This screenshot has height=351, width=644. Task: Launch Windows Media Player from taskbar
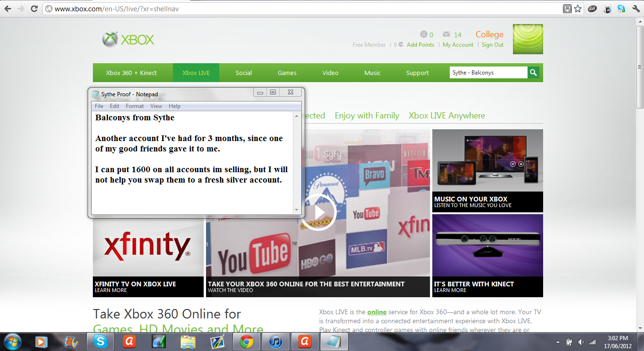pos(41,341)
